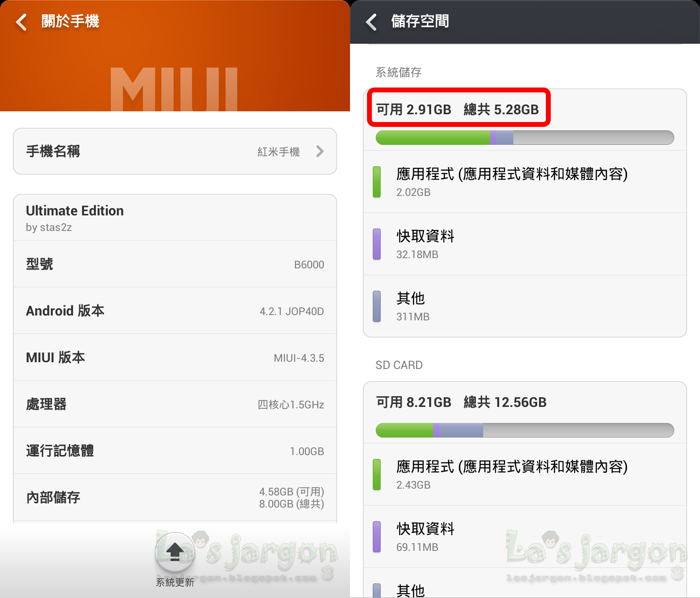Tap the 8.00GB (總共) storage value

click(292, 504)
